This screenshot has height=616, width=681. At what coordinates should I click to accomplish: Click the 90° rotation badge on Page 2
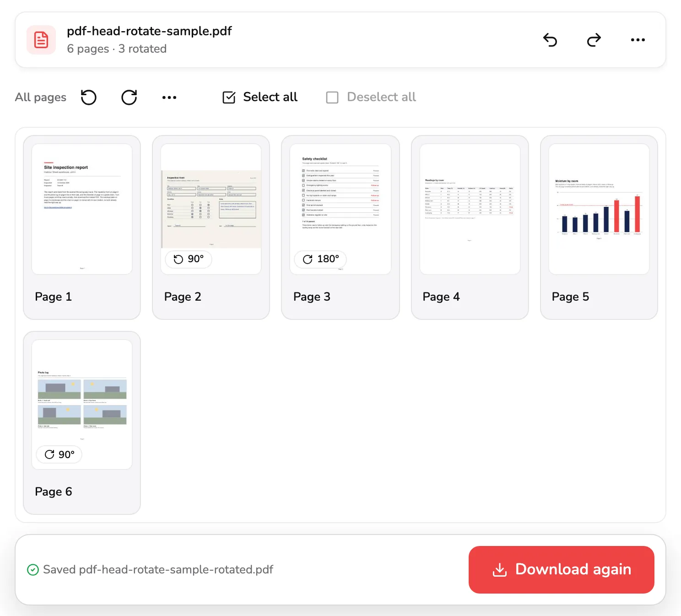click(x=189, y=259)
